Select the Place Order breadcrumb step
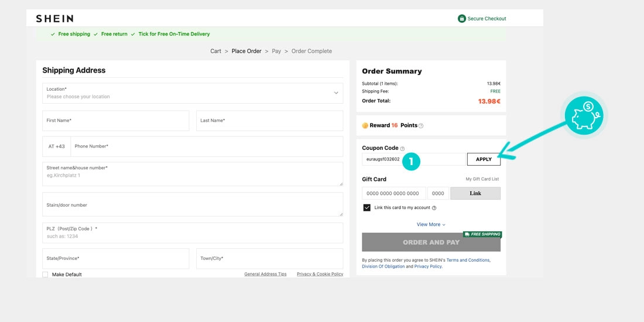 tap(246, 52)
